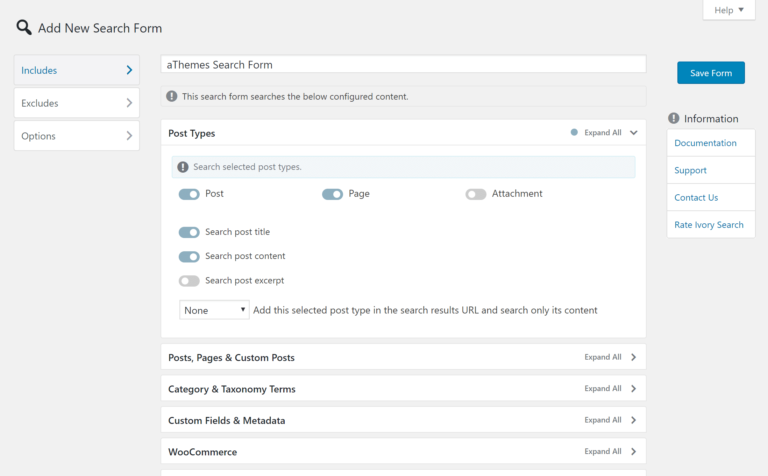The image size is (768, 476).
Task: Click the info icon beside search form notice
Action: [x=173, y=97]
